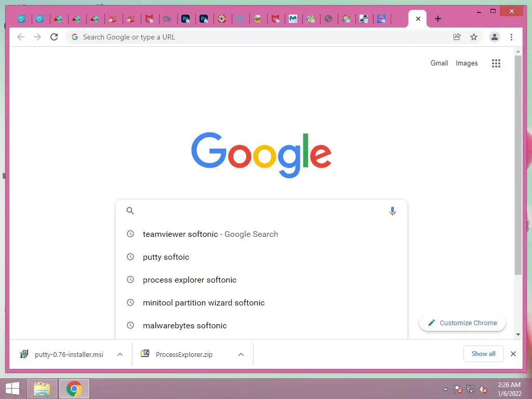The image size is (532, 399).
Task: Open the network tray icon
Action: [471, 389]
